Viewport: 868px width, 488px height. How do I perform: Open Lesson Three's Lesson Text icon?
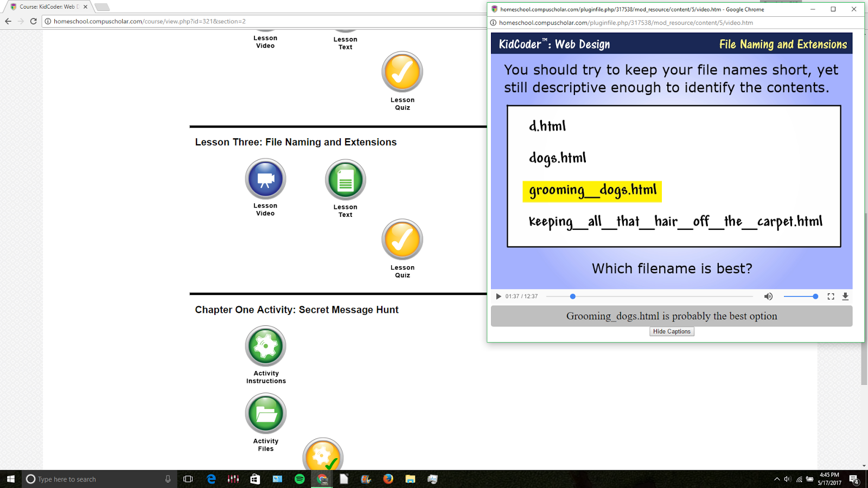click(346, 180)
